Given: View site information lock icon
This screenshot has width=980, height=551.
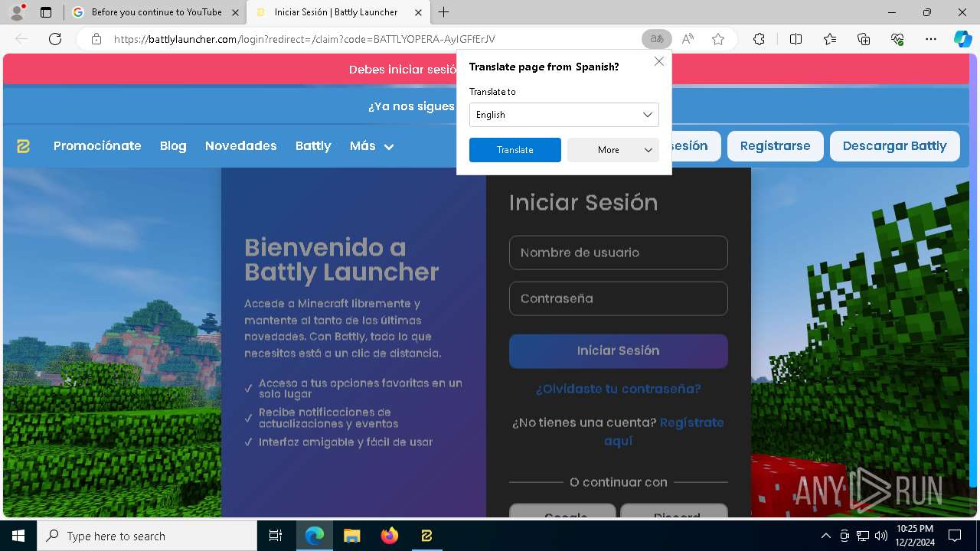Looking at the screenshot, I should click(x=96, y=39).
